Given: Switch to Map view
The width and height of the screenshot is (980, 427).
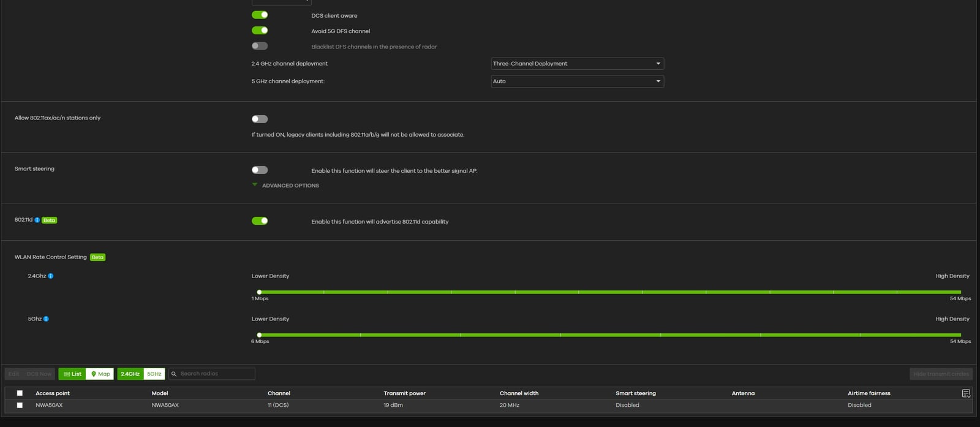Looking at the screenshot, I should 100,374.
